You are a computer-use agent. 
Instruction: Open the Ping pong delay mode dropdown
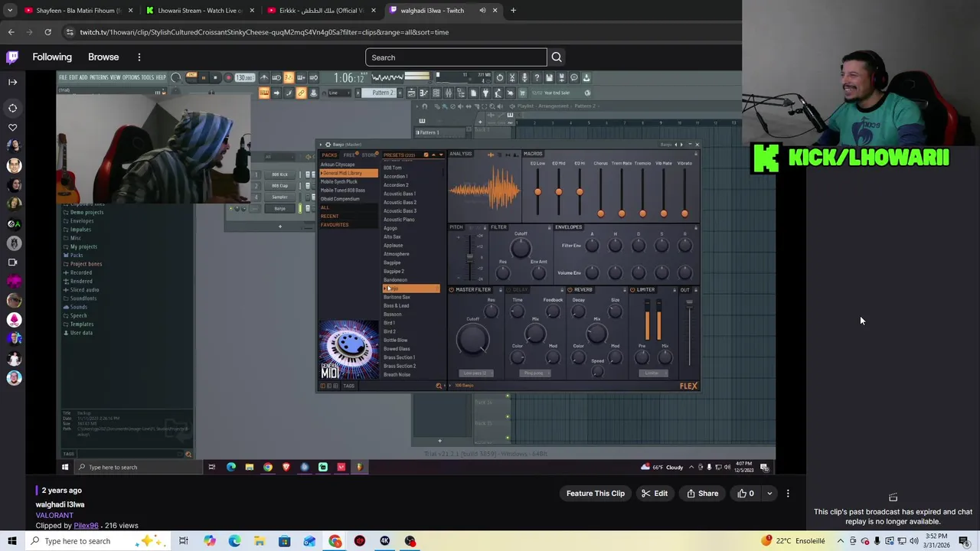point(534,373)
